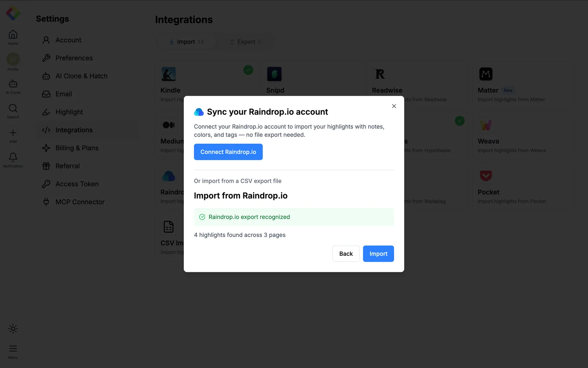Click 'Import highlights from Weava' description
The width and height of the screenshot is (588, 368).
pos(512,151)
